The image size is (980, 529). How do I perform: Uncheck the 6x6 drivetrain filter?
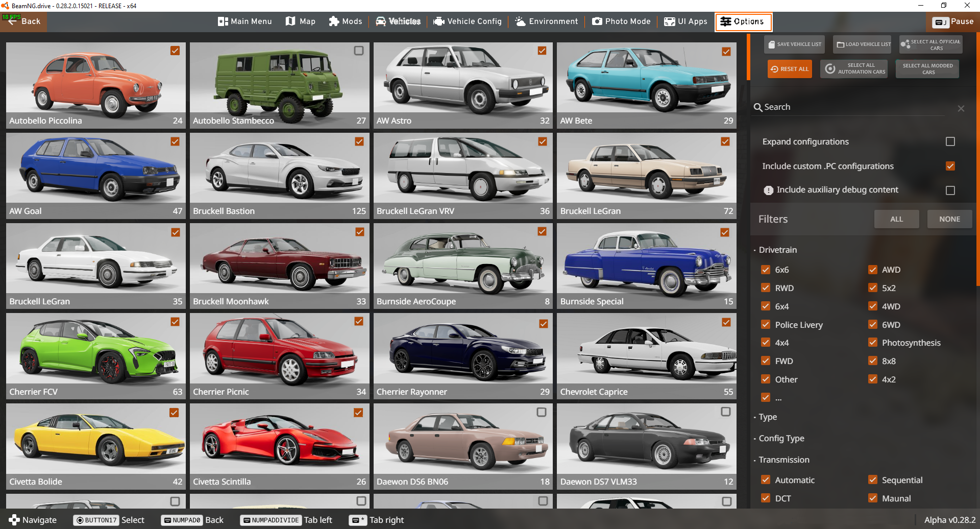(766, 270)
